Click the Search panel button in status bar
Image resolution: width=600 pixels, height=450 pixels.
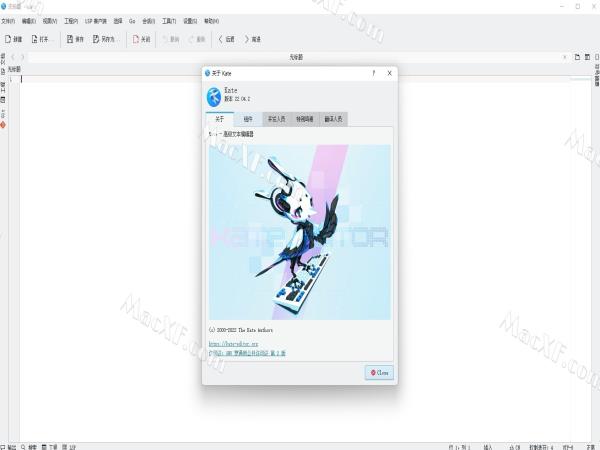[29, 447]
